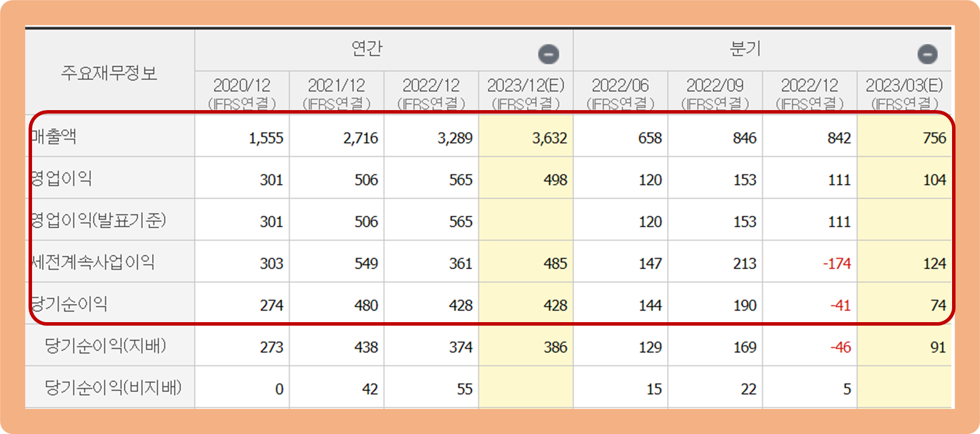Select the 영업이익 row label
This screenshot has width=980, height=434.
(61, 179)
